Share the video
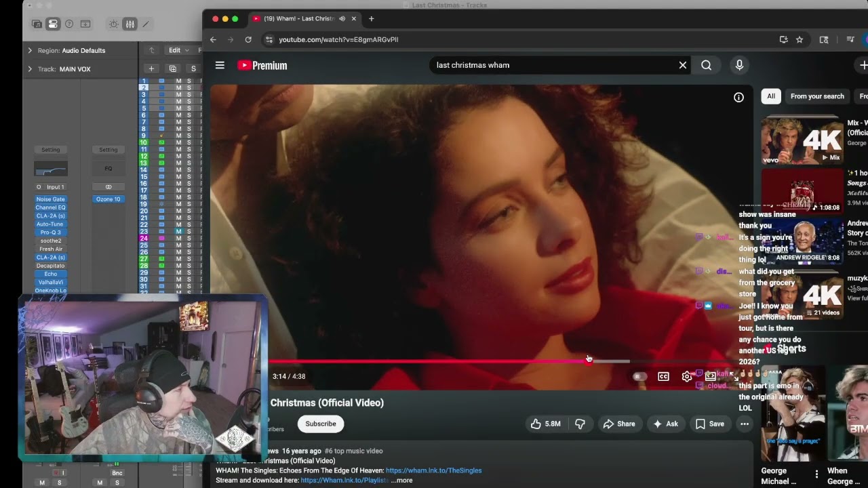Image resolution: width=868 pixels, height=488 pixels. tap(619, 424)
